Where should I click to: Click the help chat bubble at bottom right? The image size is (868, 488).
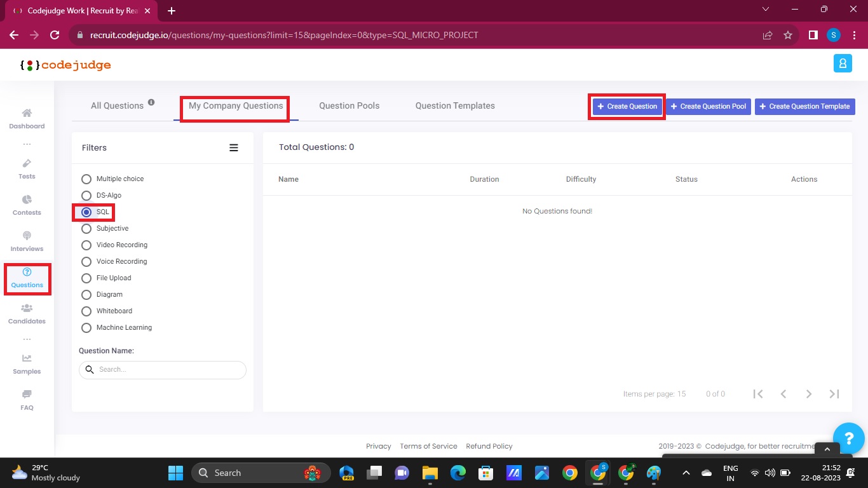[x=849, y=438]
